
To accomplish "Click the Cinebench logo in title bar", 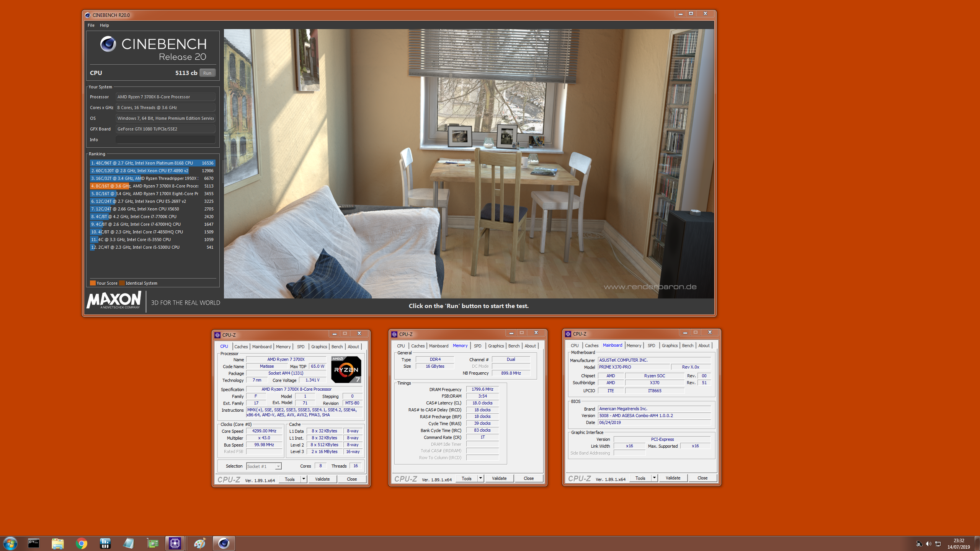I will tap(88, 15).
